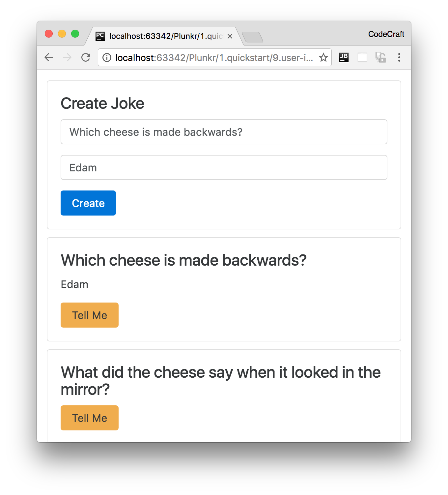Click the blue Create button

click(88, 203)
